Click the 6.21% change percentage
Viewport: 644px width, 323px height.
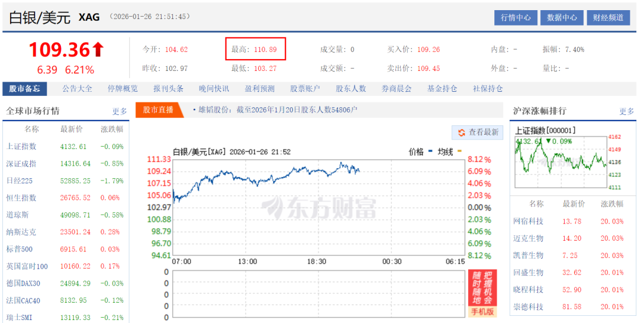(80, 70)
